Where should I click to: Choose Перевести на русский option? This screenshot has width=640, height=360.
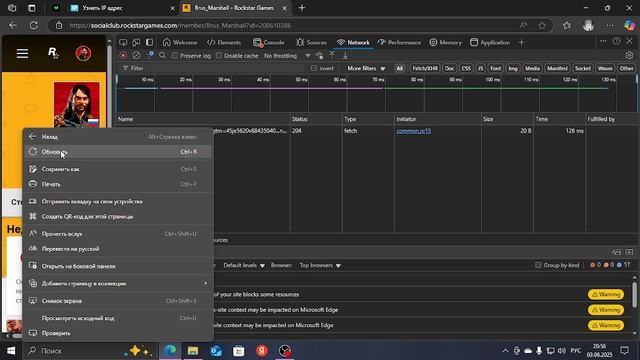pos(118,249)
